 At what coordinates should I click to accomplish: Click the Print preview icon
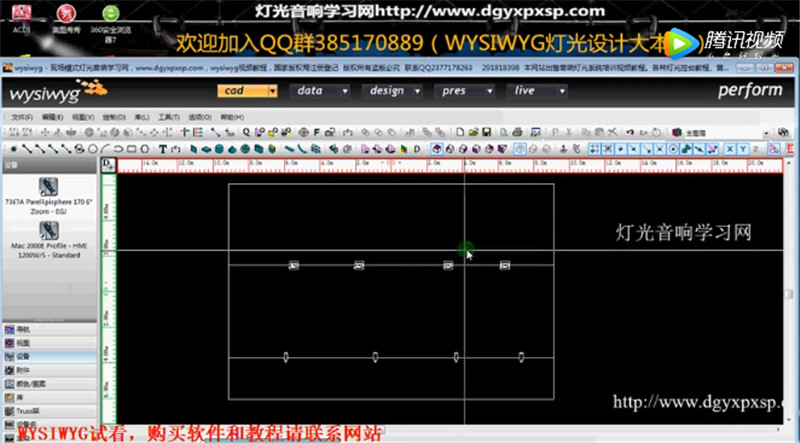(504, 132)
